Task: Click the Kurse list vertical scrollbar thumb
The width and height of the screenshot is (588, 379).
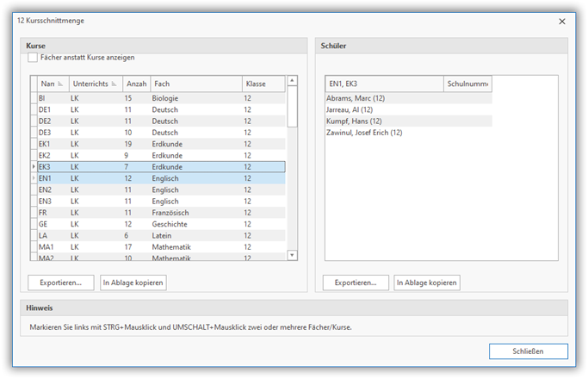Action: point(293,106)
